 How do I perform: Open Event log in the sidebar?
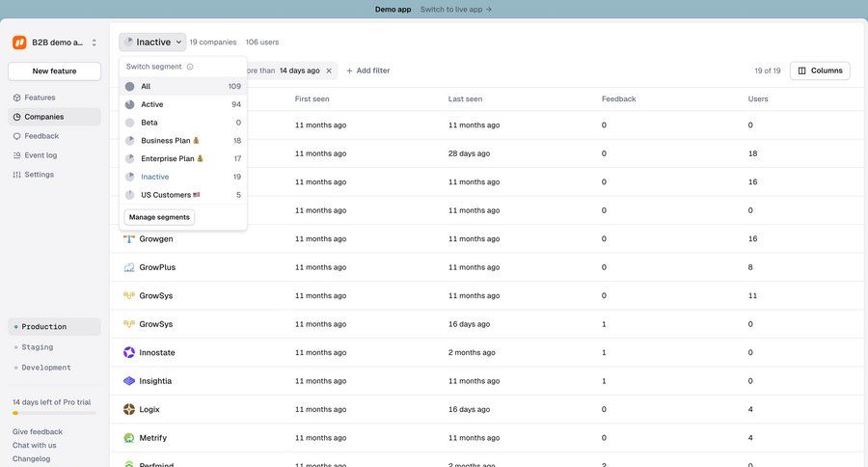(54, 155)
